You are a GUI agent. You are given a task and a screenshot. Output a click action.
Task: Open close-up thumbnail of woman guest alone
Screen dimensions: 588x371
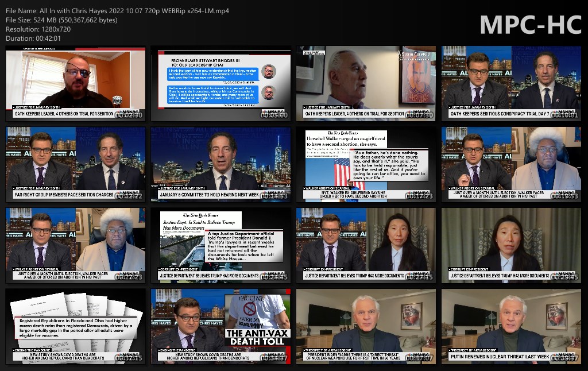(511, 245)
